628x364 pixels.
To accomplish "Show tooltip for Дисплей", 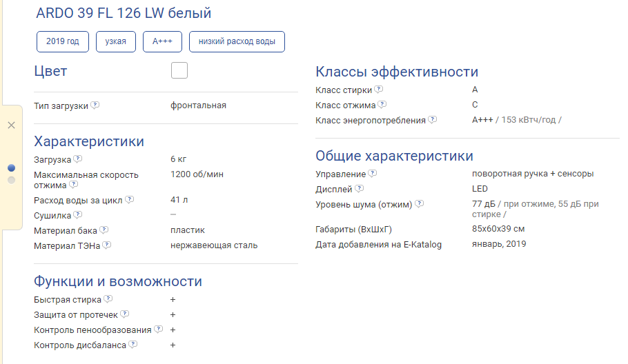I will [360, 188].
